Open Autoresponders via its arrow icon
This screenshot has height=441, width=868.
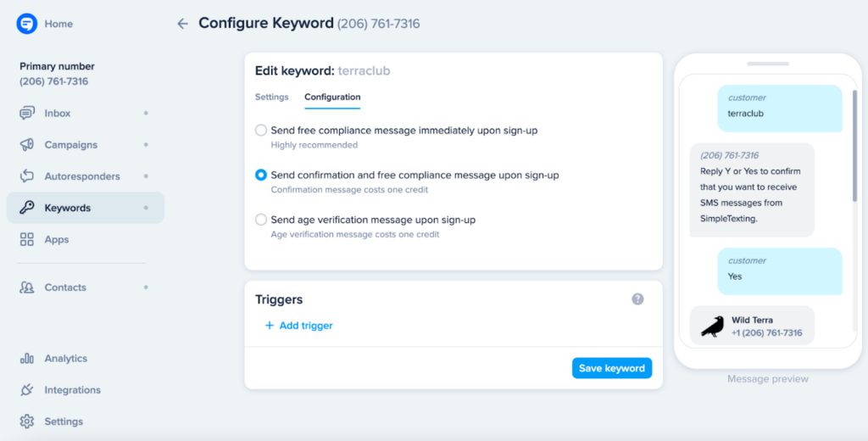click(x=27, y=176)
